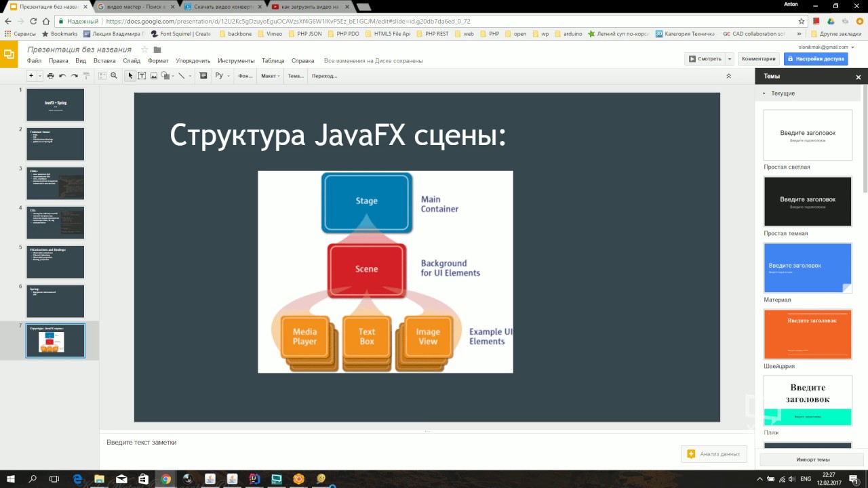
Task: Open the Слайд menu
Action: (132, 60)
